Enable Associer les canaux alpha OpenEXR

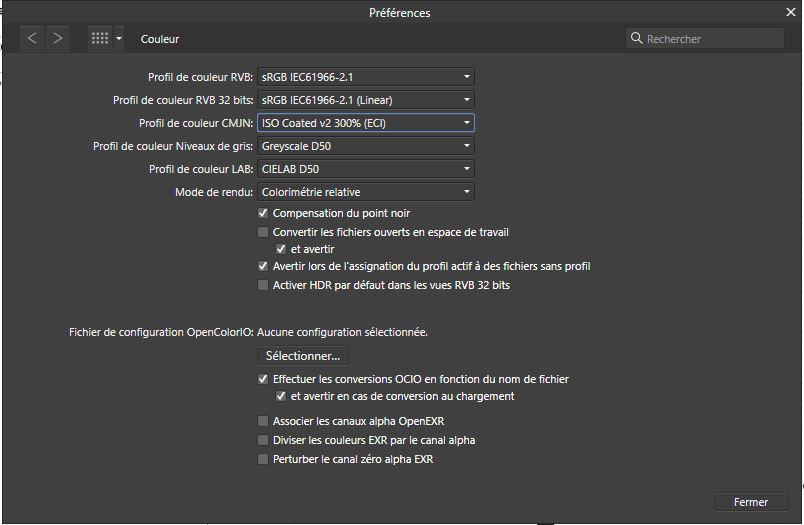point(263,421)
